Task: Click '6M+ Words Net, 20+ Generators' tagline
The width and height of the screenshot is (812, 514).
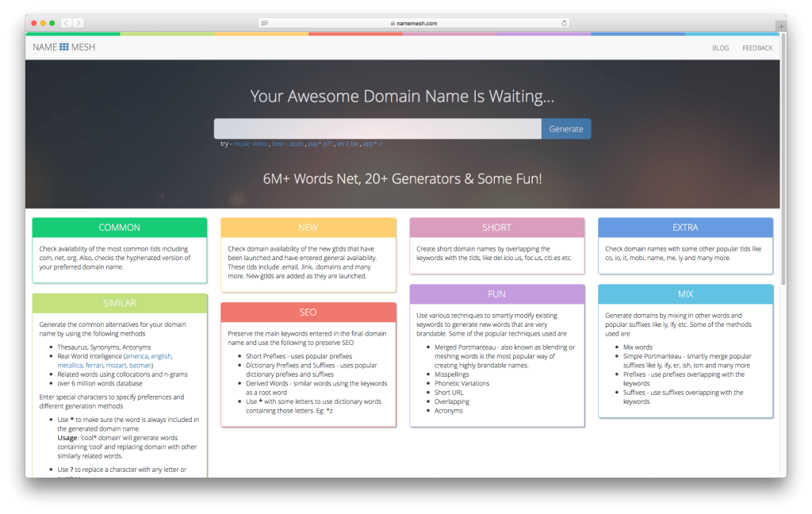Action: pos(402,178)
